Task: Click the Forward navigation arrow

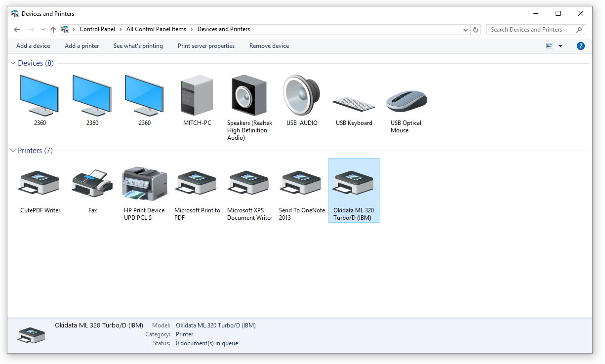Action: [32, 30]
